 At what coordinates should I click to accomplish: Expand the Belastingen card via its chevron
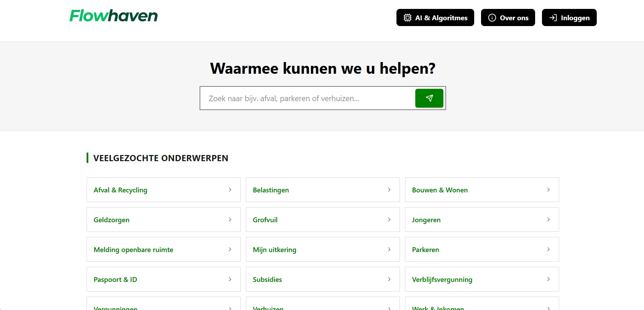click(x=389, y=190)
